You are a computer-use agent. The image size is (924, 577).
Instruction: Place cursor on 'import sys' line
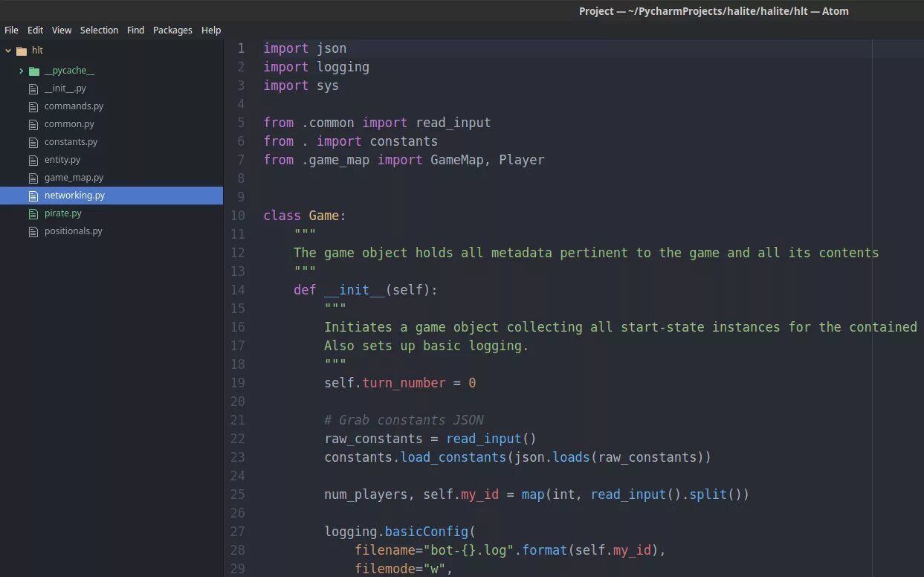pyautogui.click(x=301, y=86)
